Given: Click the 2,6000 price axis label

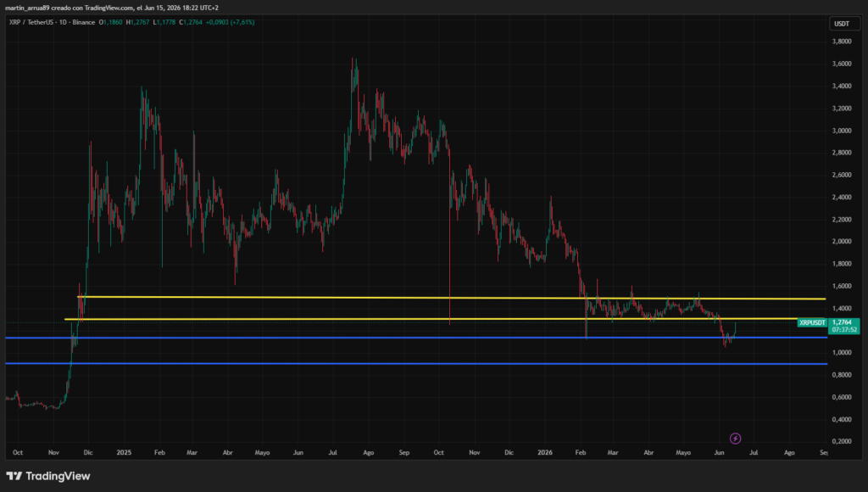Looking at the screenshot, I should (x=842, y=175).
